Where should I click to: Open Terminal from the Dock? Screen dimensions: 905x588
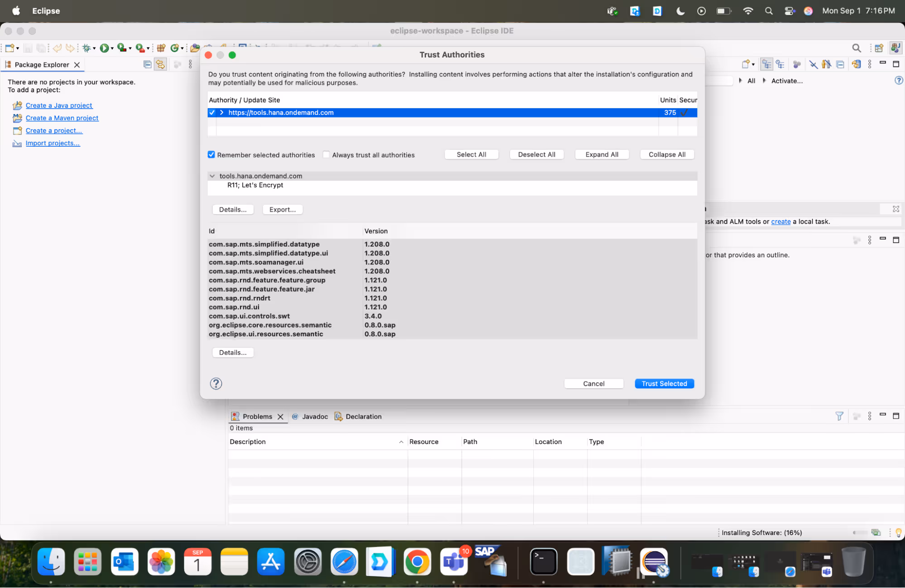[x=543, y=562]
